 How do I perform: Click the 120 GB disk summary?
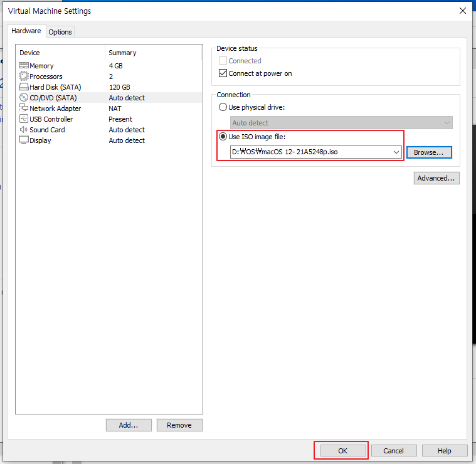click(x=120, y=87)
